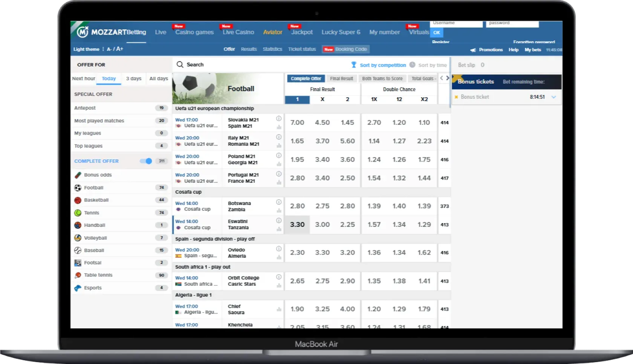This screenshot has width=633, height=364.
Task: Open the Most played matches row
Action: [121, 121]
